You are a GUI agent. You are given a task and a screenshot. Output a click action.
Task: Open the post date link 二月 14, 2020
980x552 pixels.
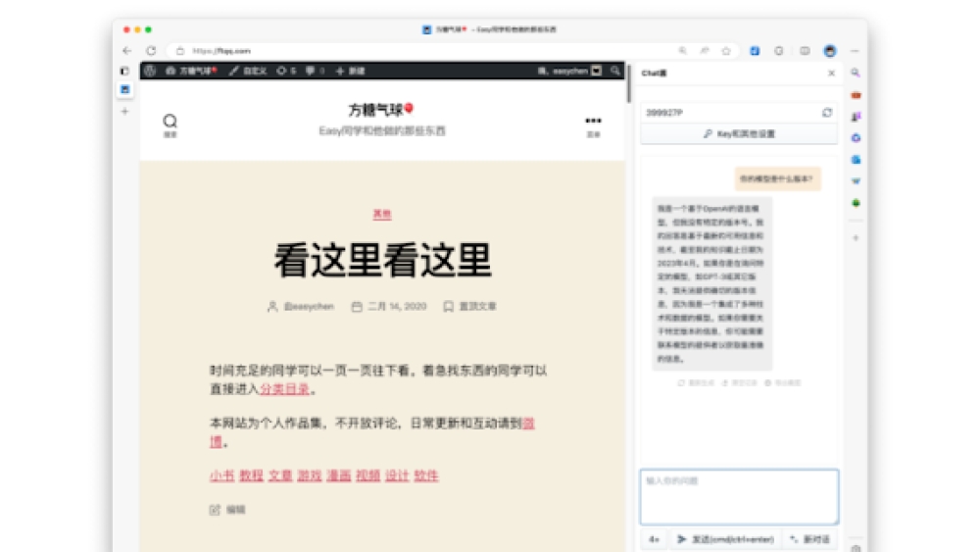coord(397,306)
